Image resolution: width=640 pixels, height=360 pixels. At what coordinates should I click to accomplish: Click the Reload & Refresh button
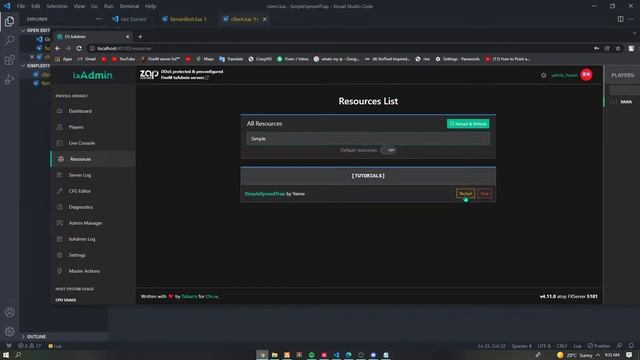[468, 124]
